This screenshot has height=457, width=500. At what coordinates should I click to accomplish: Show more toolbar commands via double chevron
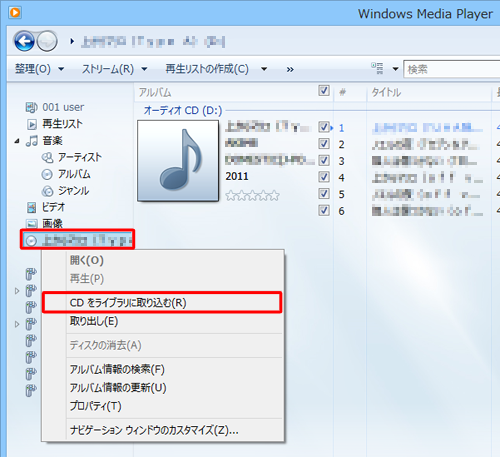pos(290,69)
